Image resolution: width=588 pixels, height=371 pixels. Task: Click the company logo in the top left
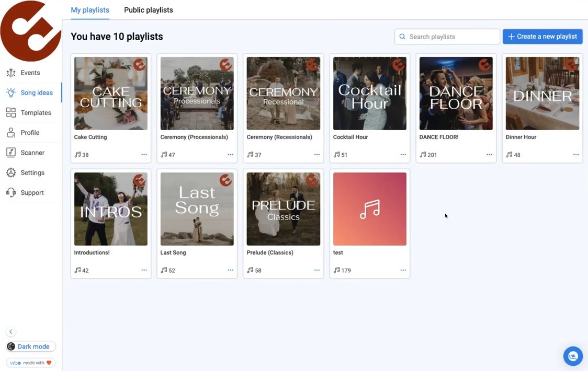coord(31,31)
